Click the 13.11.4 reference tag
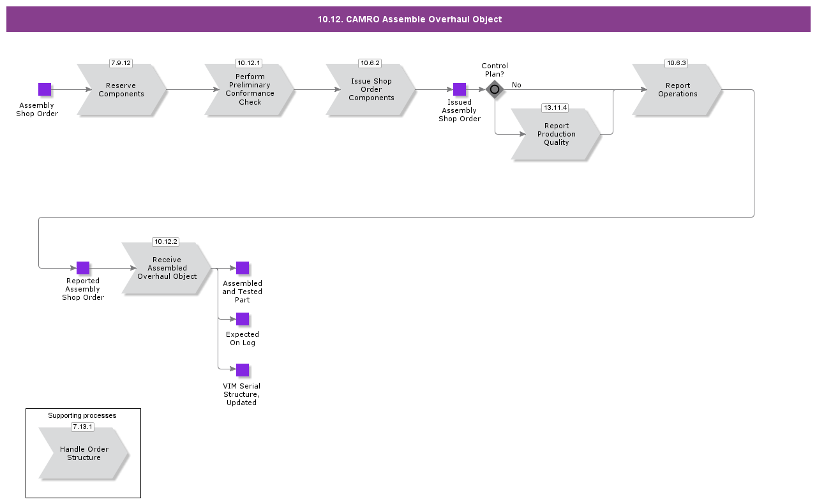 (555, 108)
